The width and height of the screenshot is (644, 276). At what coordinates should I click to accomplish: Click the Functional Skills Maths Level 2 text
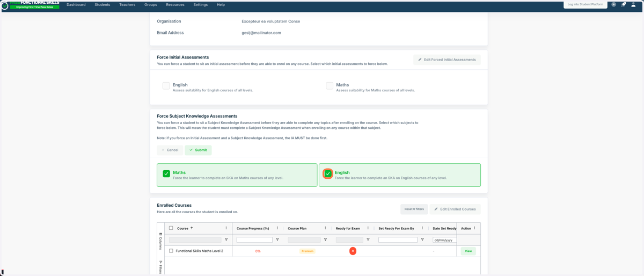[200, 251]
